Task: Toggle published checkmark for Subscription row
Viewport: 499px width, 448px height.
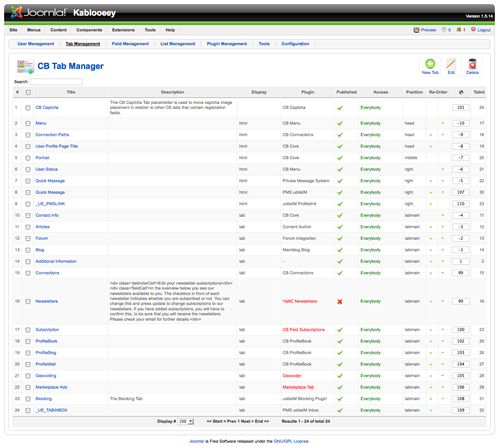Action: 340,330
